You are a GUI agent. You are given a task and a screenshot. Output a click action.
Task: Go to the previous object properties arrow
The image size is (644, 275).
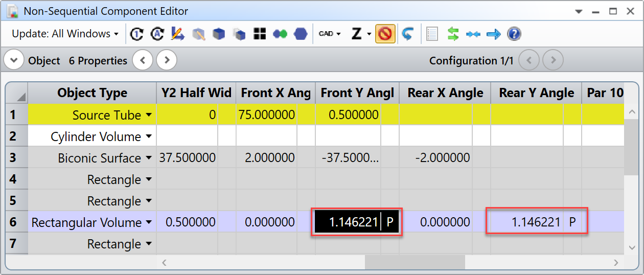[143, 61]
